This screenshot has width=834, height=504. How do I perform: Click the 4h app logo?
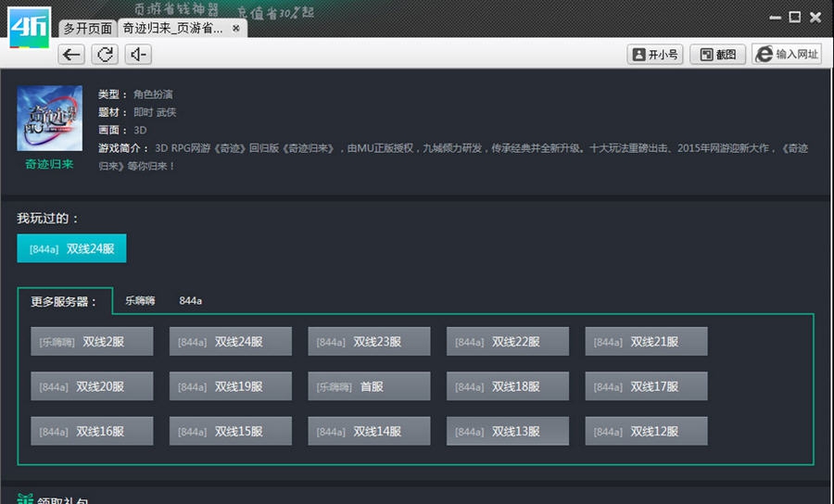(30, 27)
